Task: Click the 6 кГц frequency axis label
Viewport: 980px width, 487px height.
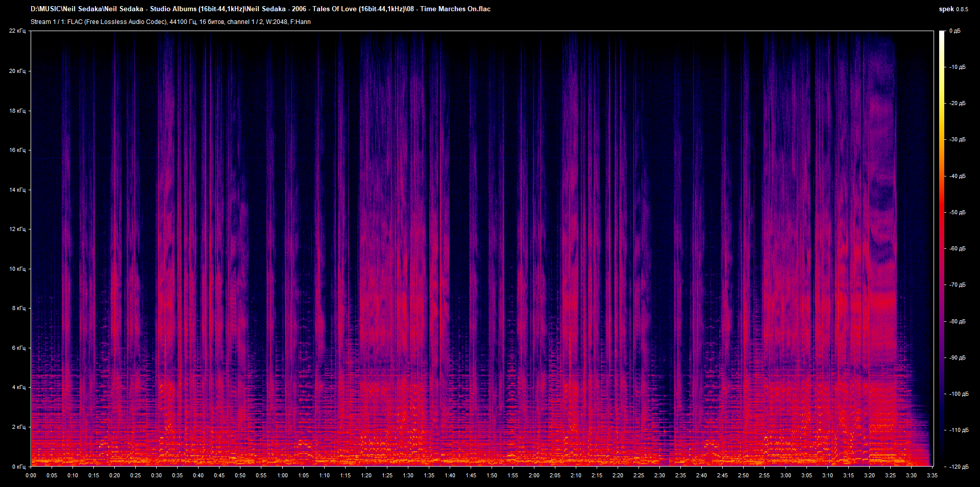Action: point(19,348)
